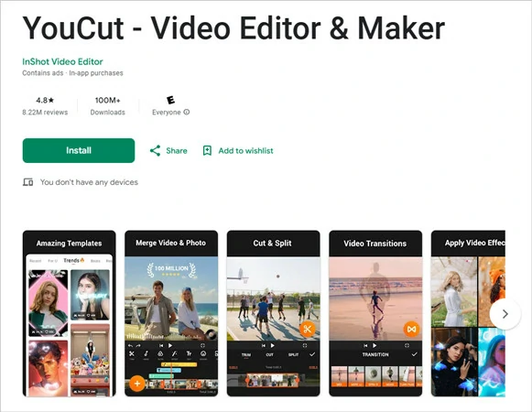Click the orange plus button in Merge screenshot
The image size is (532, 412).
137,384
